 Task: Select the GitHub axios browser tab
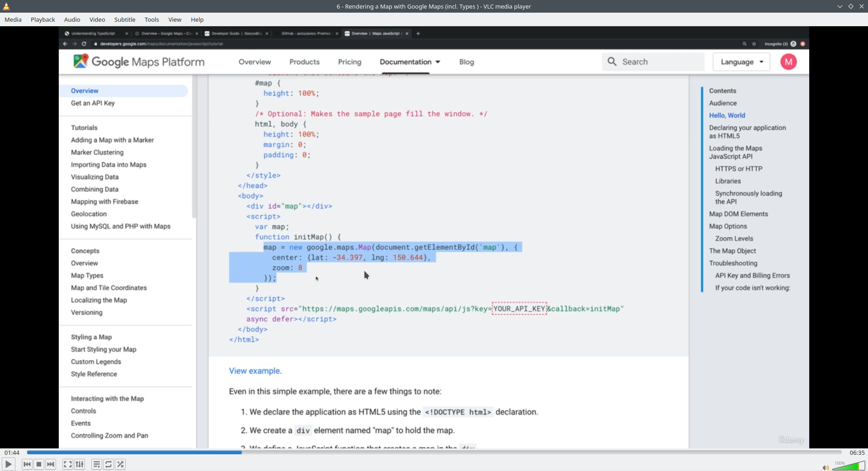(x=306, y=33)
